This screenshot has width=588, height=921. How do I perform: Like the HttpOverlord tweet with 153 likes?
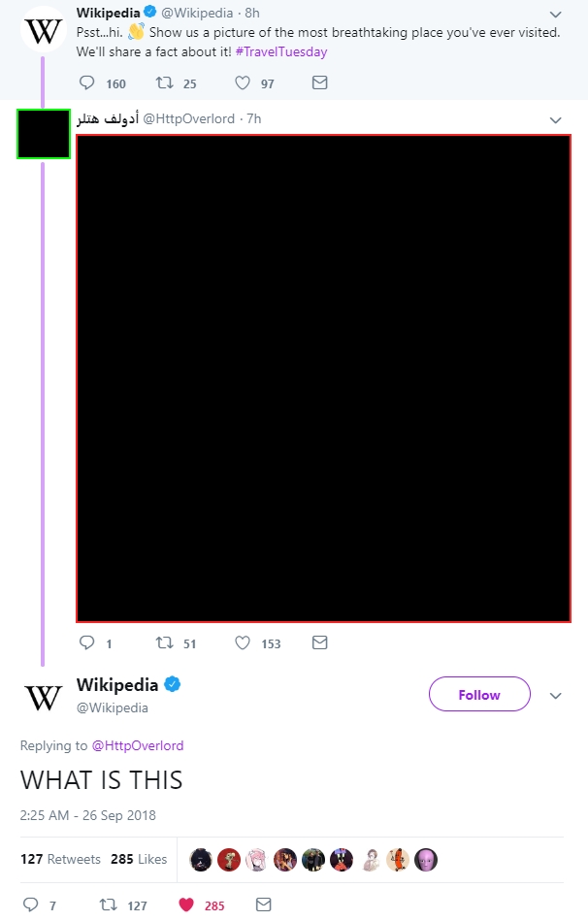click(243, 642)
